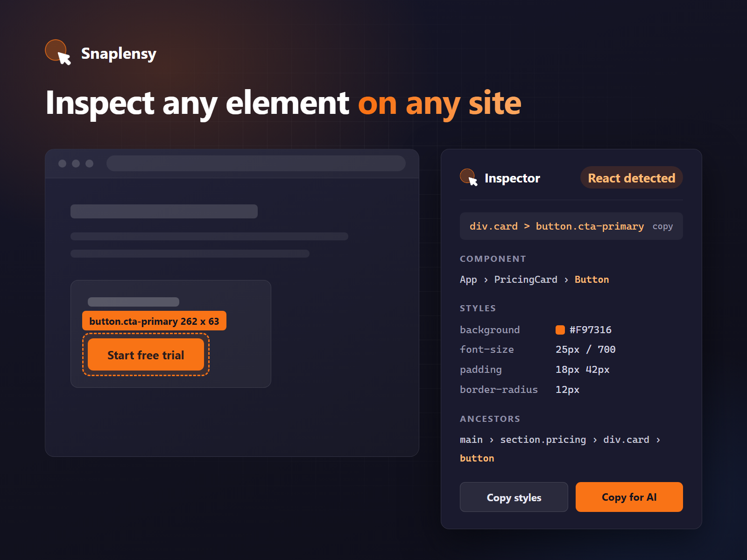This screenshot has height=560, width=747.
Task: Select div.card in the ancestors path
Action: coord(626,440)
